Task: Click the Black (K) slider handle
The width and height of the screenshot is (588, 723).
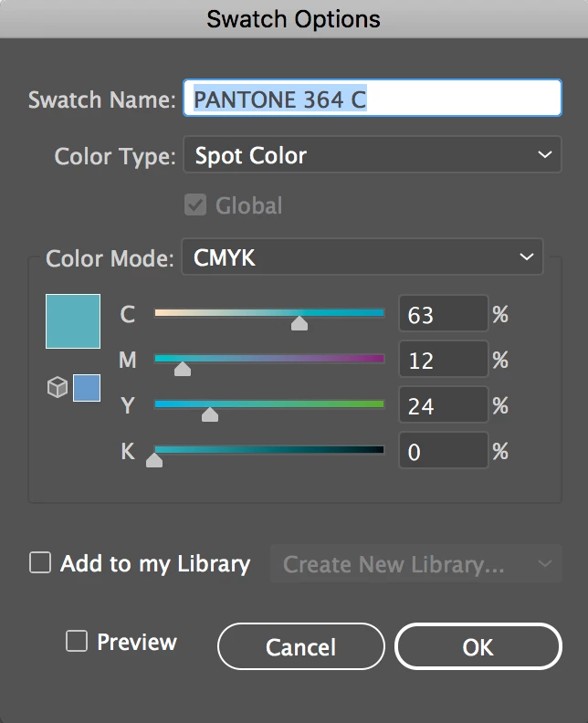Action: [x=154, y=460]
